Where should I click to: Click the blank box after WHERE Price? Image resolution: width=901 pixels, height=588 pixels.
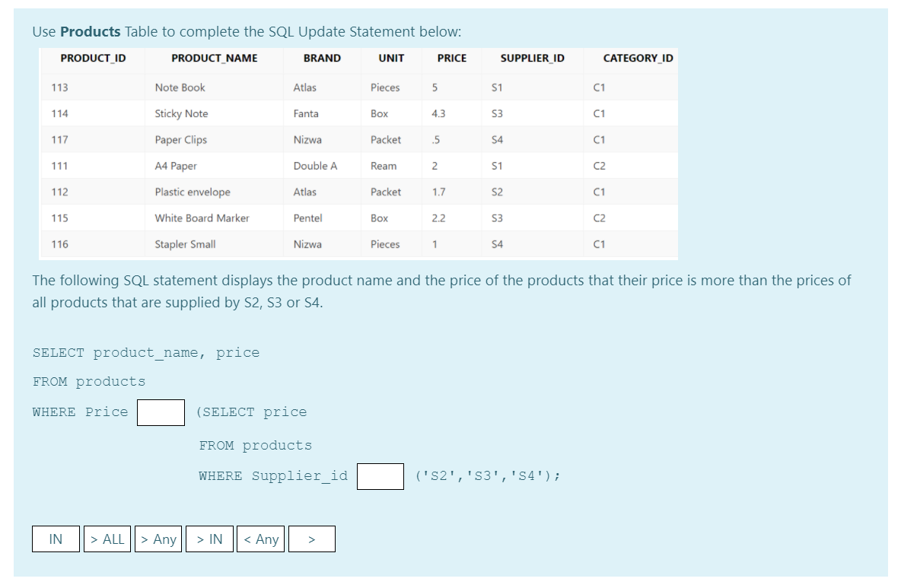tap(161, 413)
